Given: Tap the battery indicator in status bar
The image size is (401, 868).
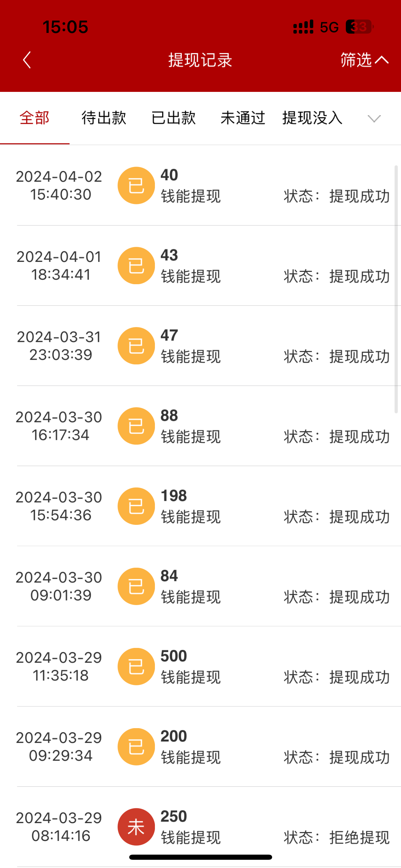Looking at the screenshot, I should tap(359, 27).
